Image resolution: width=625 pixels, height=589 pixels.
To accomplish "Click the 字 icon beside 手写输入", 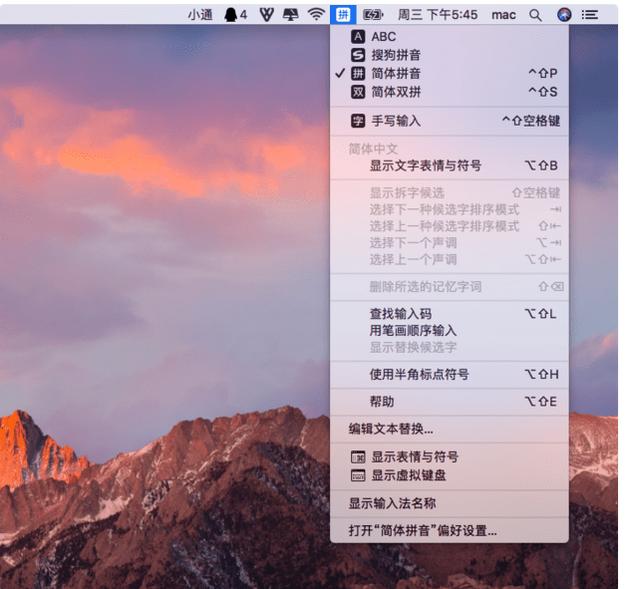I will (x=358, y=121).
